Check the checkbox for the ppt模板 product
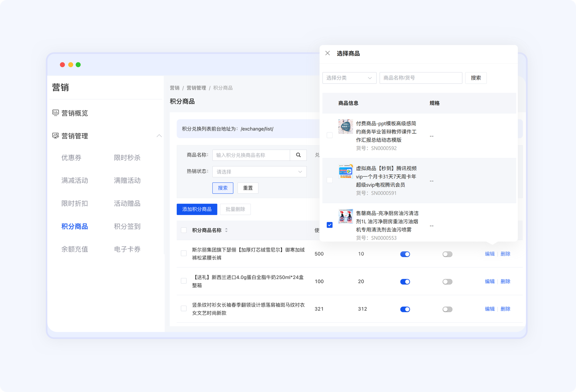 pyautogui.click(x=329, y=135)
